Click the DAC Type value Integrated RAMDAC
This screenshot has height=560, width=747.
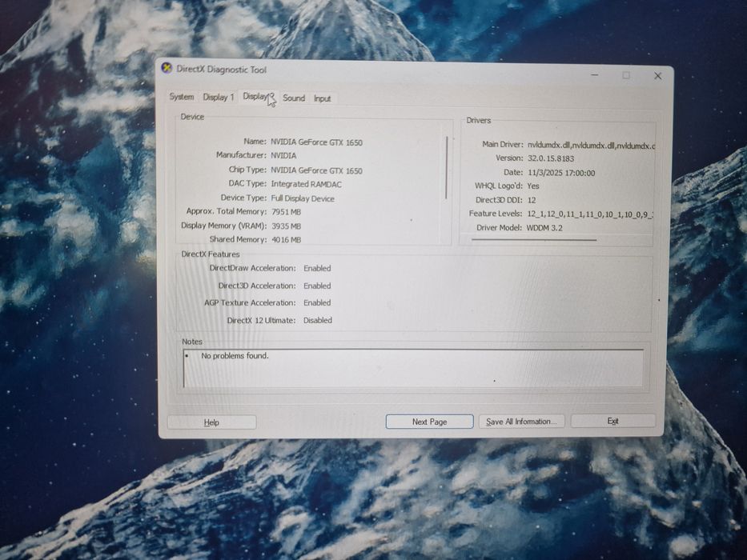click(x=306, y=184)
